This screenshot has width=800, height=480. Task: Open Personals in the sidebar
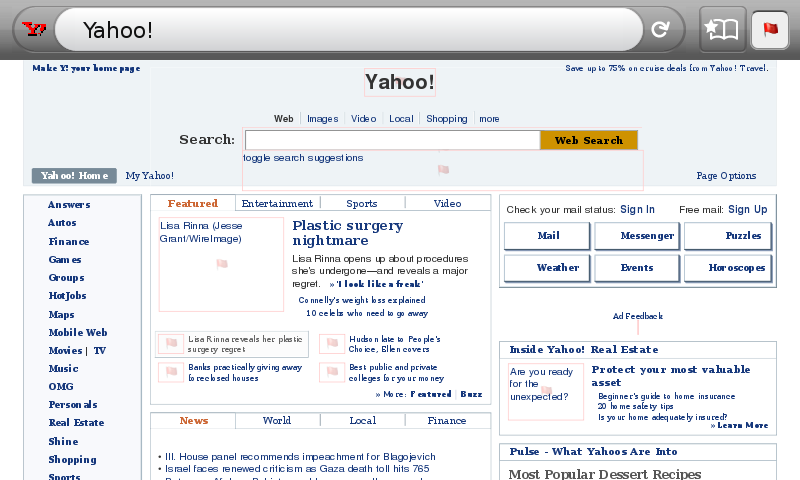[73, 405]
